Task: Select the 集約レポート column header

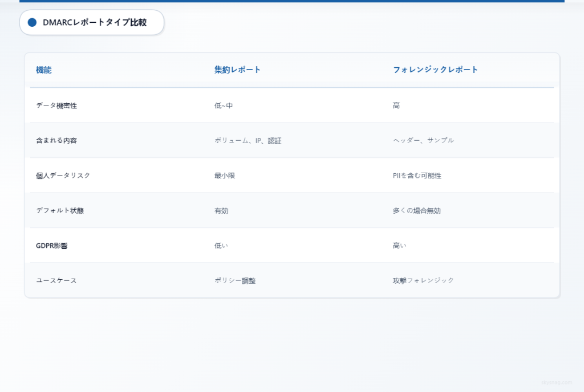Action: (x=237, y=70)
